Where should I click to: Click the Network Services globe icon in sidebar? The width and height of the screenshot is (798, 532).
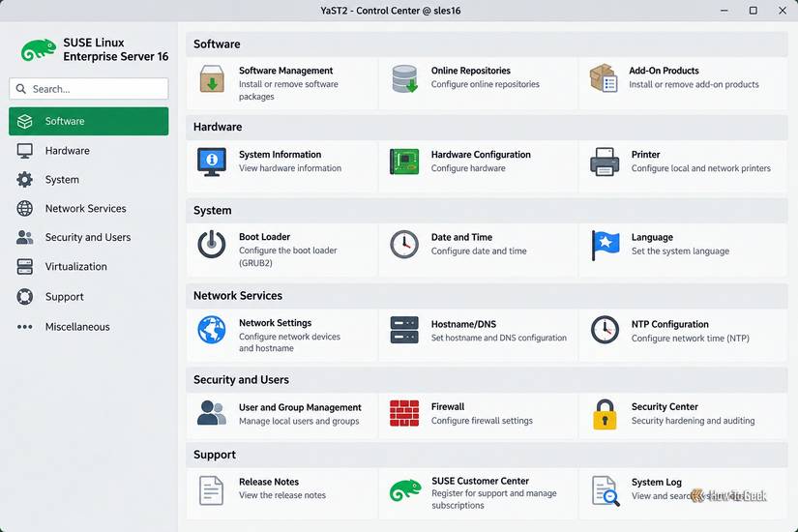click(24, 208)
